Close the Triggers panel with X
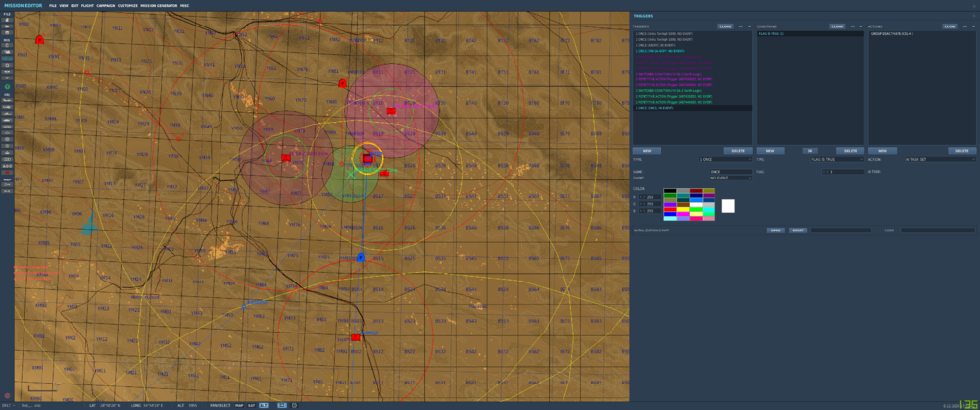Image resolution: width=980 pixels, height=410 pixels. (972, 15)
